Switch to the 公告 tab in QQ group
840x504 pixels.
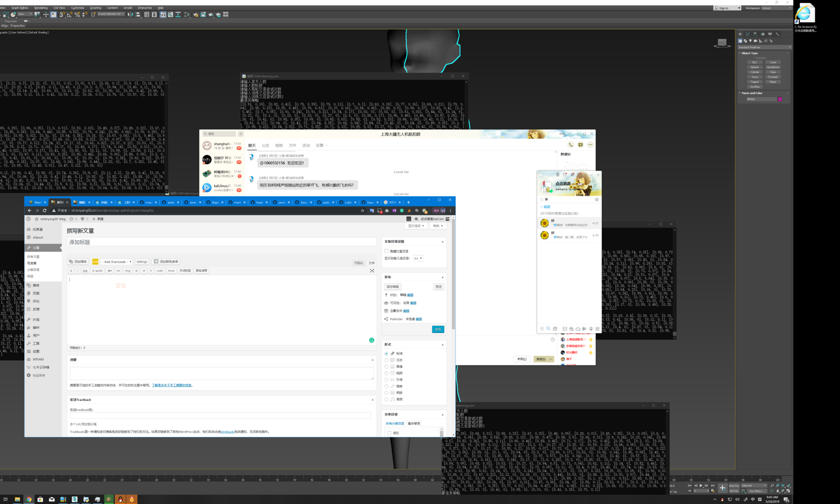(265, 145)
